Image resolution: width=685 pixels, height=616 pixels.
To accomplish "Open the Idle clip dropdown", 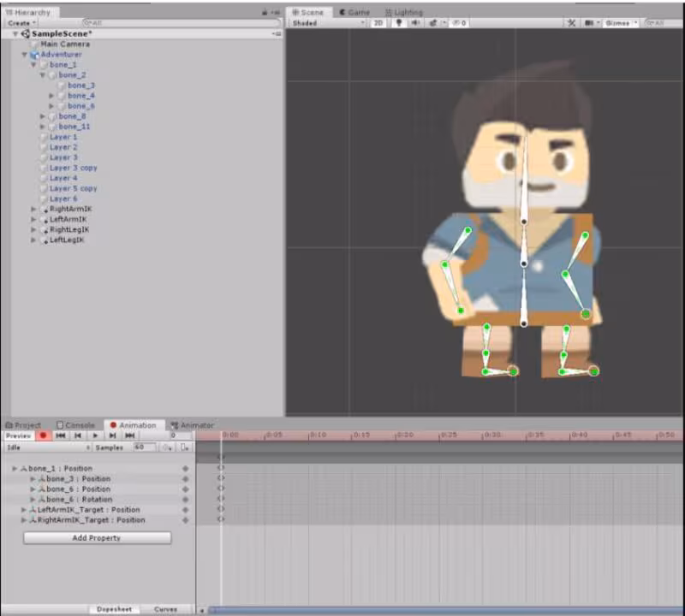I will (48, 447).
